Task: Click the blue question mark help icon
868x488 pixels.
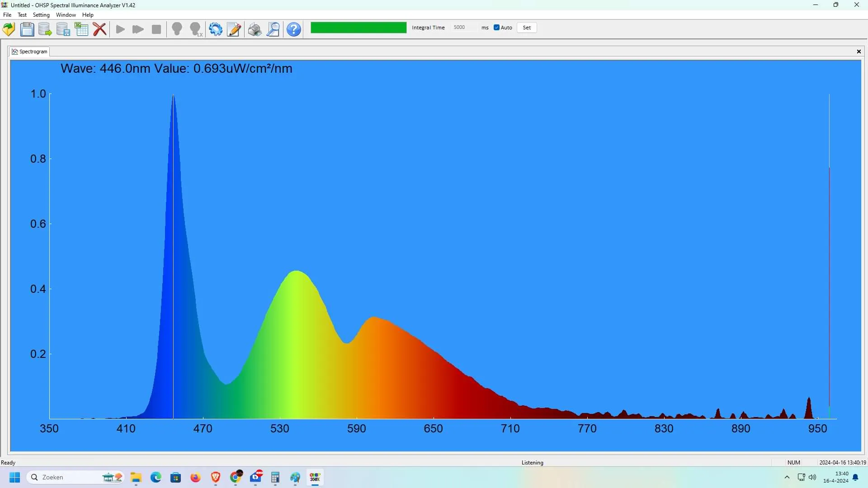Action: click(294, 29)
